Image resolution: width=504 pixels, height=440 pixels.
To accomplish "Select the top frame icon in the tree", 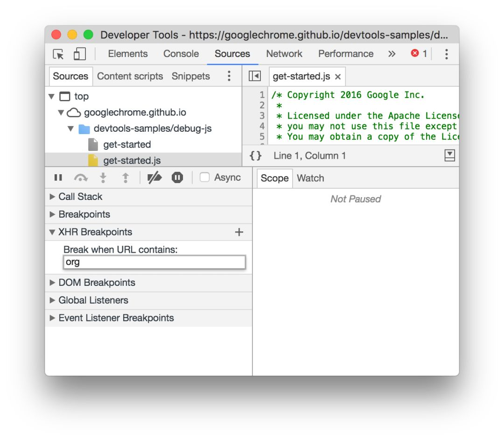I will click(x=64, y=96).
